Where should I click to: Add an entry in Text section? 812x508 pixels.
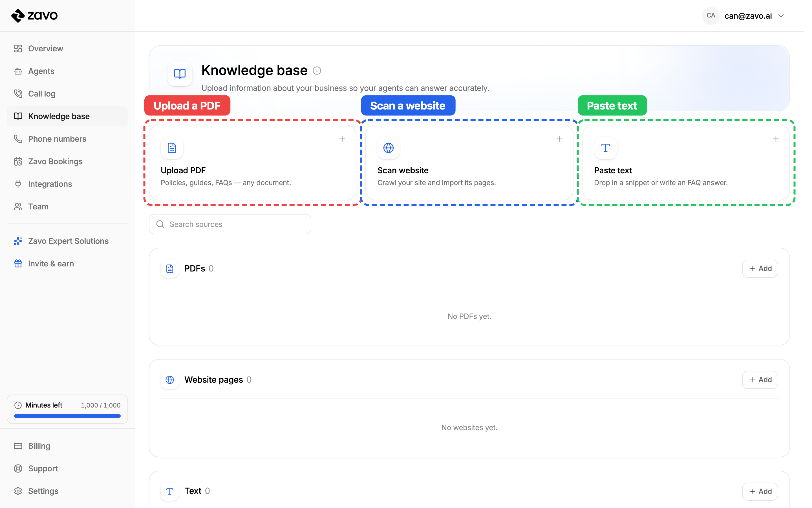coord(760,491)
